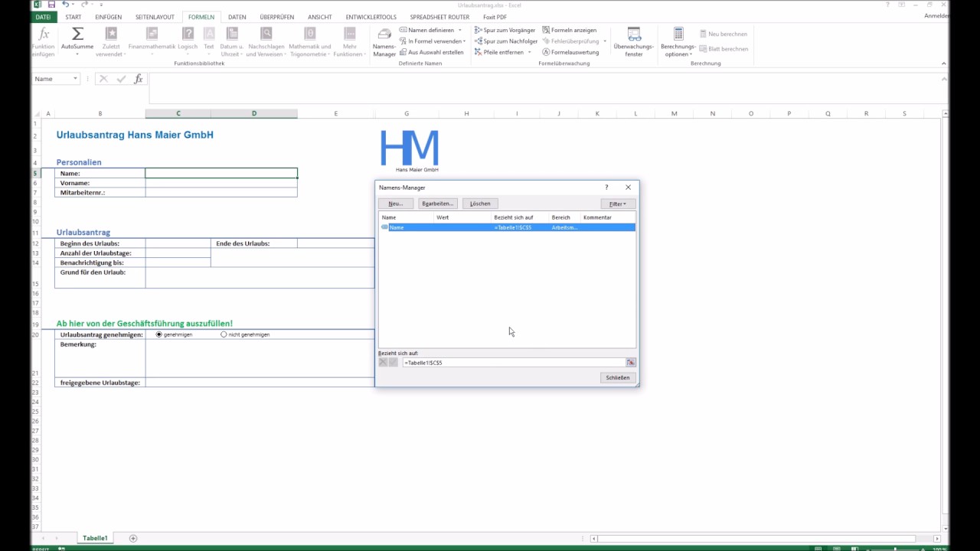
Task: Collapse the ribbon with the chevron
Action: coord(943,64)
